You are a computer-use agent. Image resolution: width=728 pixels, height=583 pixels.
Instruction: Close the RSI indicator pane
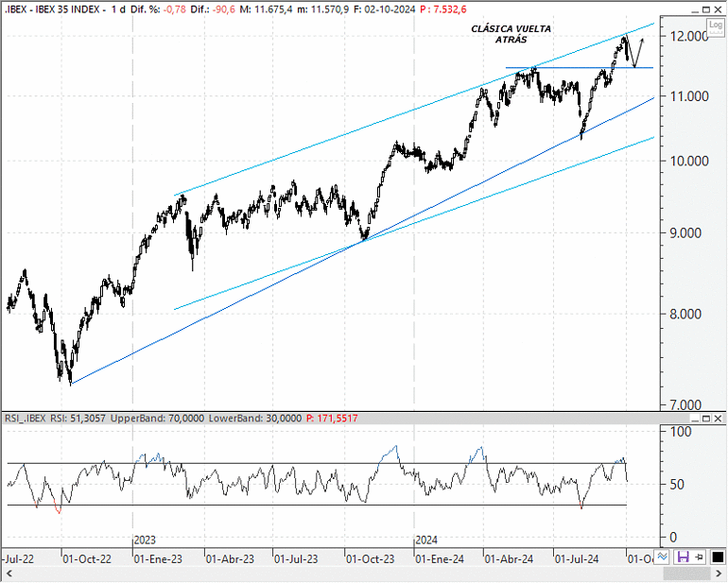click(719, 419)
